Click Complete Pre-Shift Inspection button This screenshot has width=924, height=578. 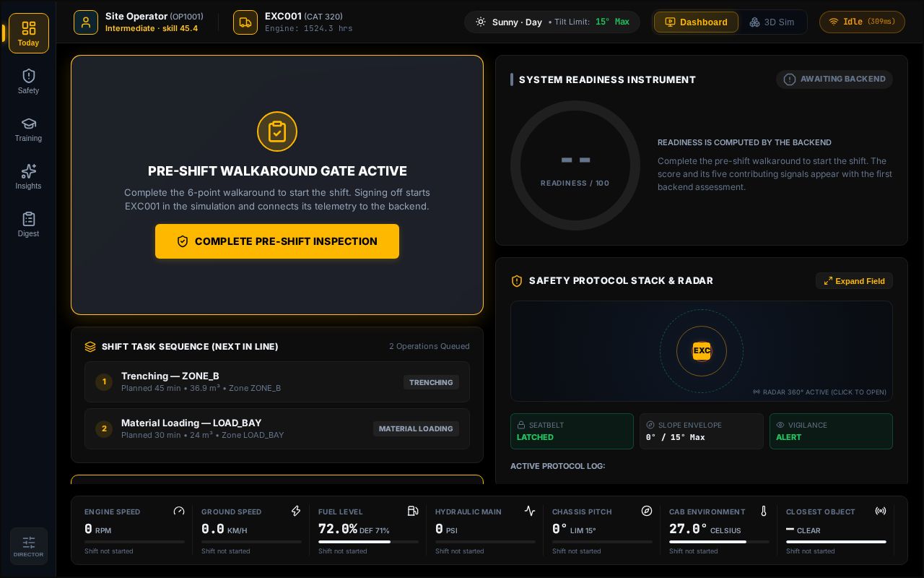[x=277, y=241]
